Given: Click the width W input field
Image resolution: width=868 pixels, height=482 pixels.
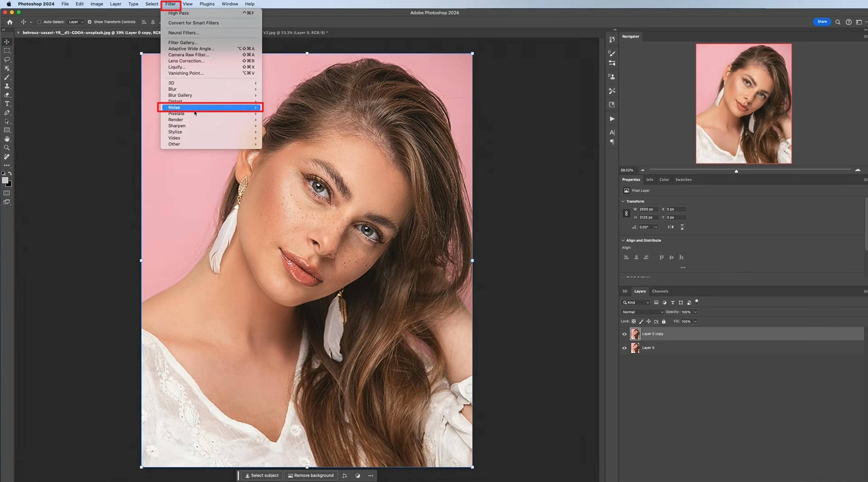Looking at the screenshot, I should (x=648, y=209).
